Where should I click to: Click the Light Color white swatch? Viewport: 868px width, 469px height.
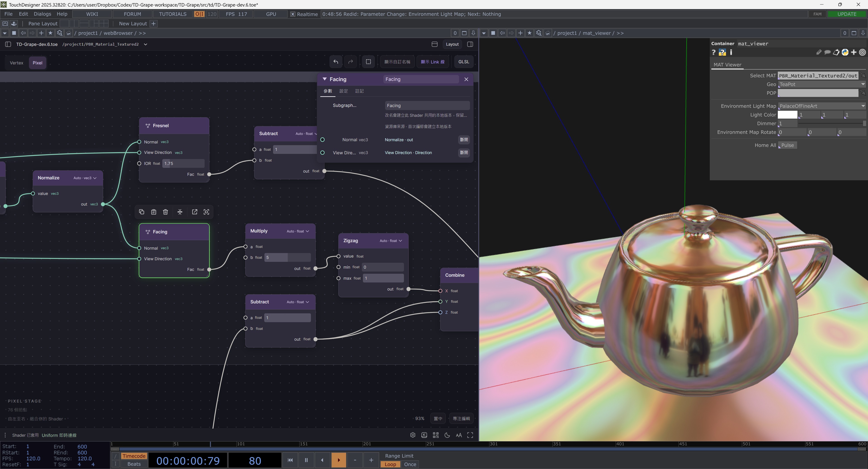[788, 115]
